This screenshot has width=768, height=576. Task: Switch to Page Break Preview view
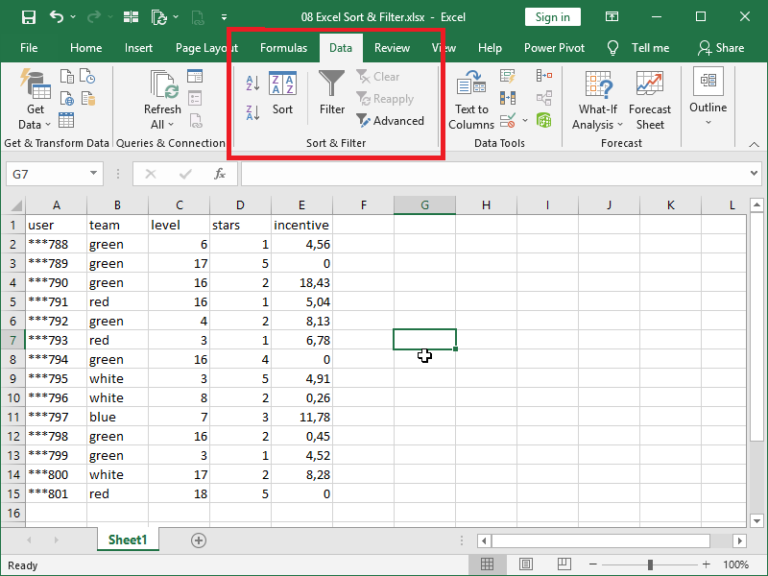pyautogui.click(x=565, y=565)
